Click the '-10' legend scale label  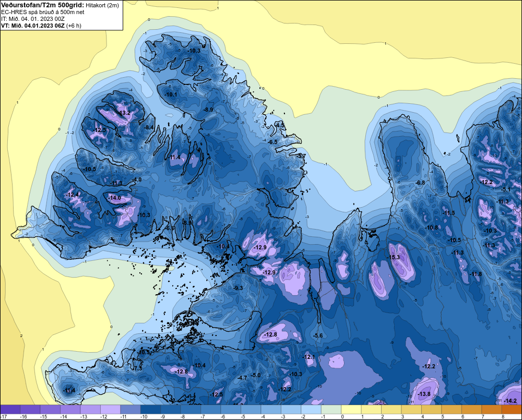coord(144,417)
